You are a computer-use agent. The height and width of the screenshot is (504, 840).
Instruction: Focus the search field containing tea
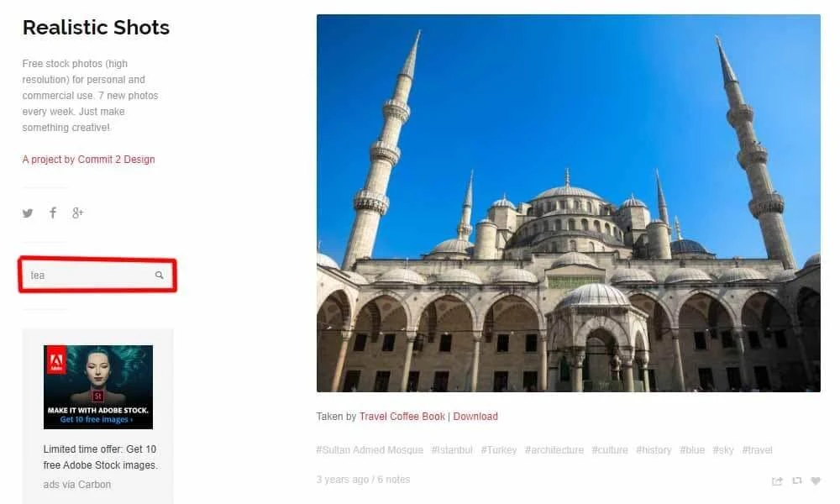(x=97, y=276)
